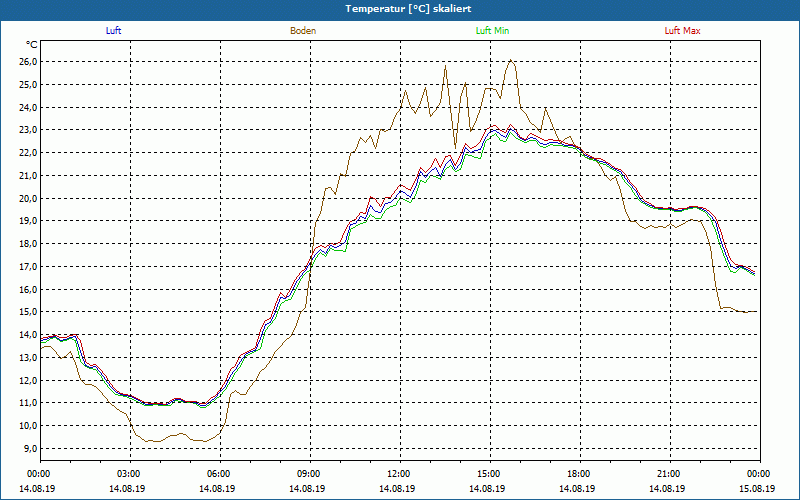Viewport: 800px width, 500px height.
Task: Click the '03:00' time axis label
Action: tap(131, 474)
